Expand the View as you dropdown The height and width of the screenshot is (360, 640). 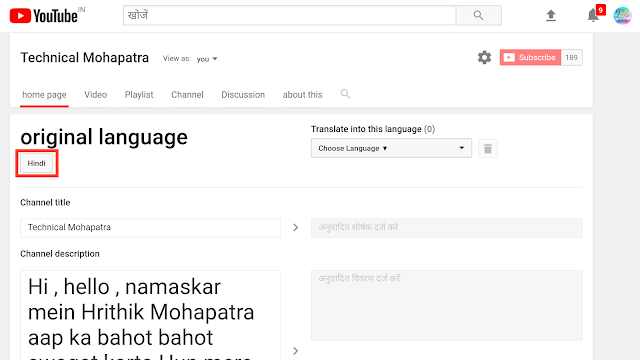(x=207, y=59)
